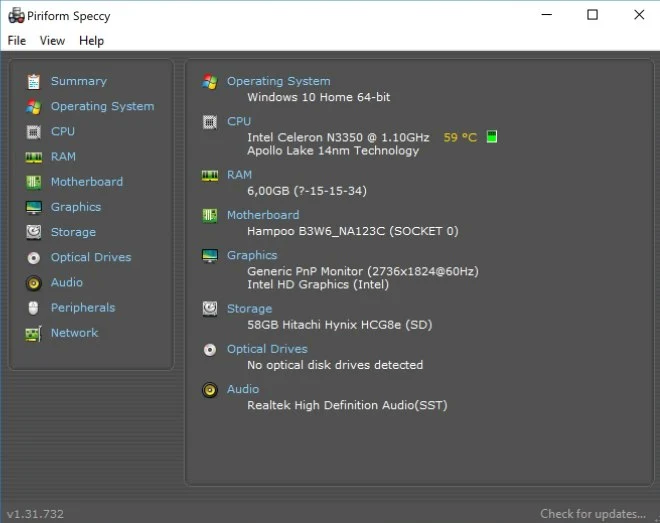Screen dimensions: 660x523
Task: Open the File menu
Action: pyautogui.click(x=17, y=41)
